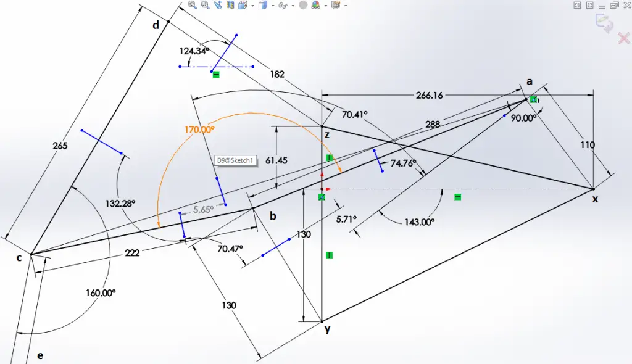The height and width of the screenshot is (364, 632).
Task: Cancel the sketch with the red X corner icon
Action: pos(623,38)
